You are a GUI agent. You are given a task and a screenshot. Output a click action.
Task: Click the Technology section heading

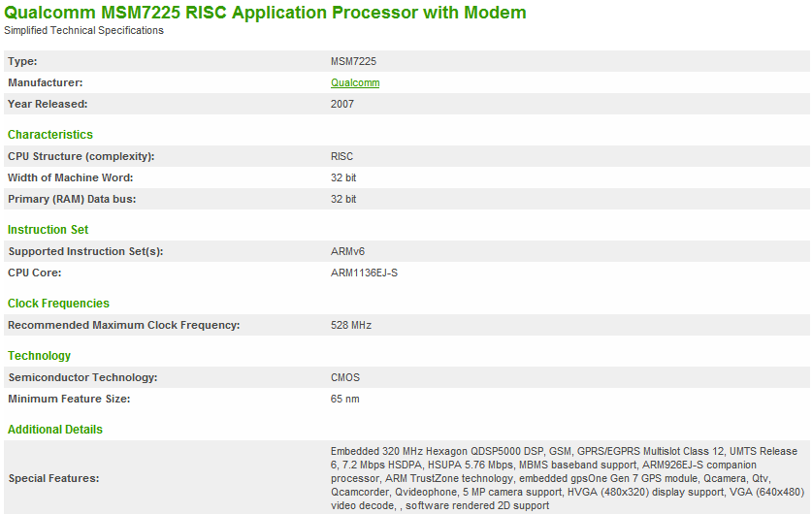40,356
